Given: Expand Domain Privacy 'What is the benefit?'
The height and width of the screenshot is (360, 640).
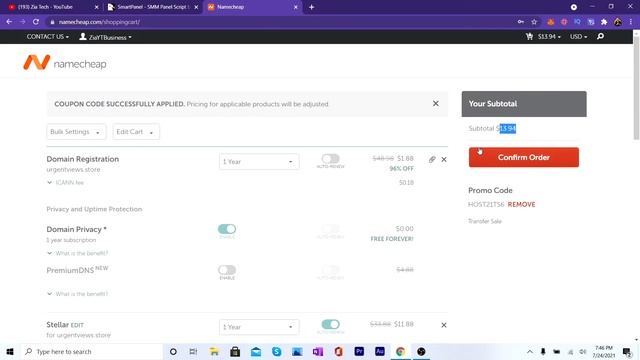Looking at the screenshot, I should coord(78,253).
